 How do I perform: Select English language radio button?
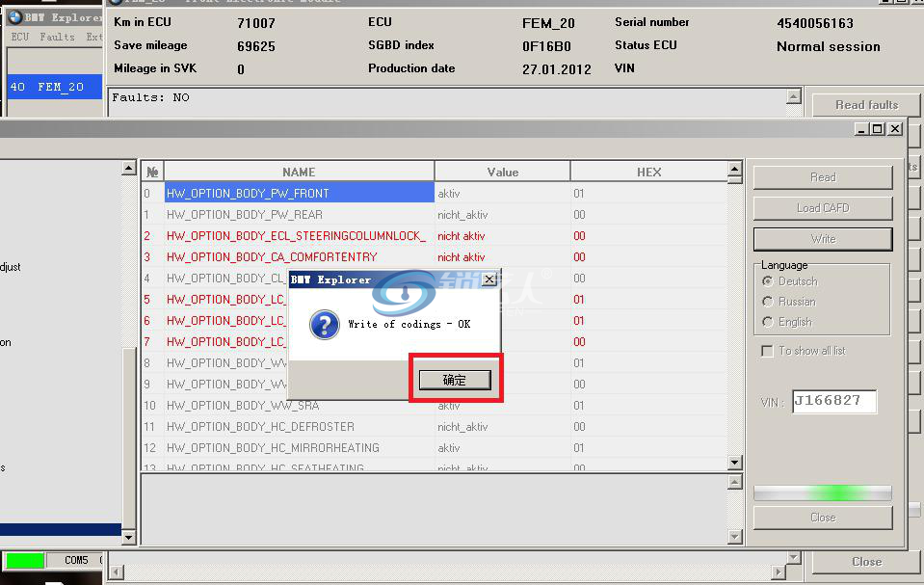point(767,322)
